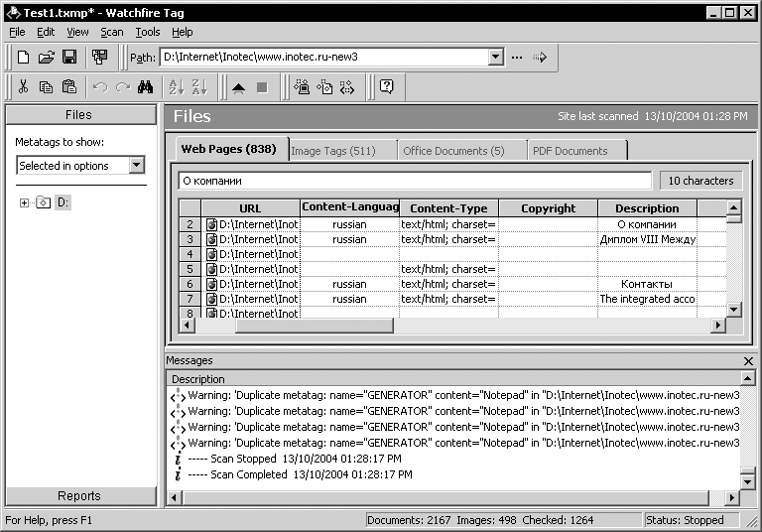762x532 pixels.
Task: Click the grid's scroll right arrow
Action: tap(717, 326)
